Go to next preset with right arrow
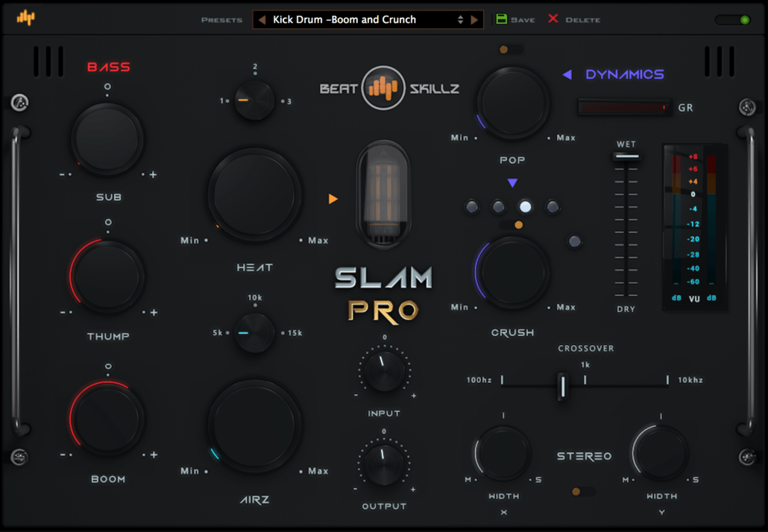768x532 pixels. (x=474, y=19)
